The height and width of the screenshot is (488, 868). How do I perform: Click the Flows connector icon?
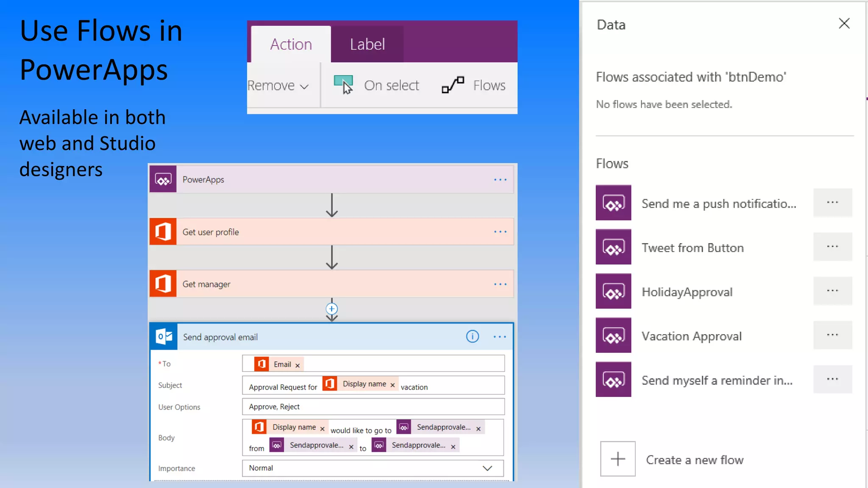point(453,85)
